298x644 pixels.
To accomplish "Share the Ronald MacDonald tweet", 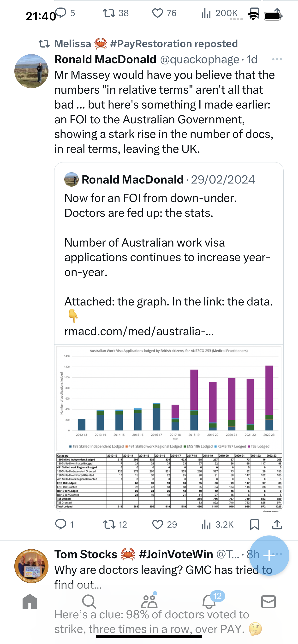I will tap(277, 524).
